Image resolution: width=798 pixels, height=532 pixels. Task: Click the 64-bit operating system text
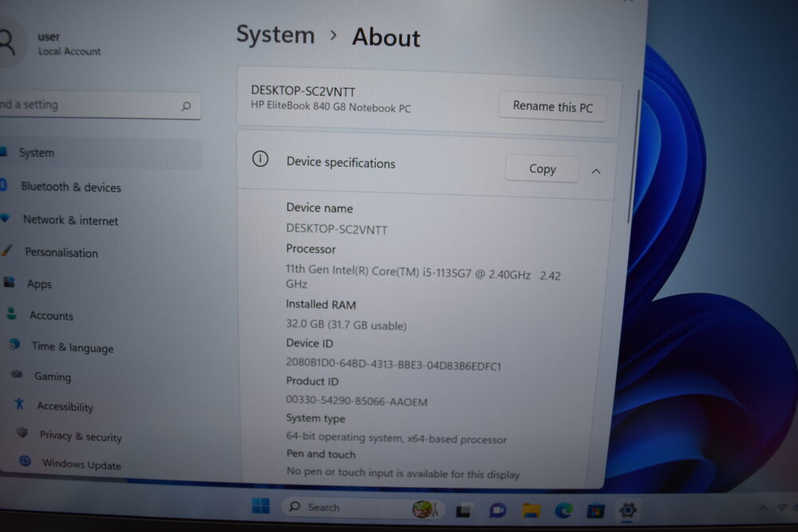point(396,438)
